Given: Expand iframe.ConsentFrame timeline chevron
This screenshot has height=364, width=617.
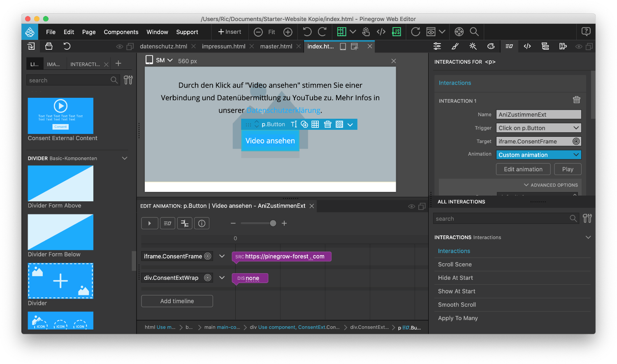Looking at the screenshot, I should point(222,256).
